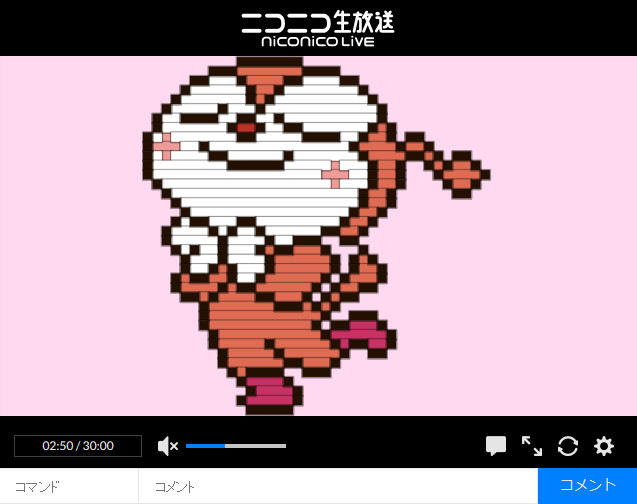Click the ニコニコ生放送 niconico Live logo
This screenshot has height=504, width=637.
click(318, 29)
